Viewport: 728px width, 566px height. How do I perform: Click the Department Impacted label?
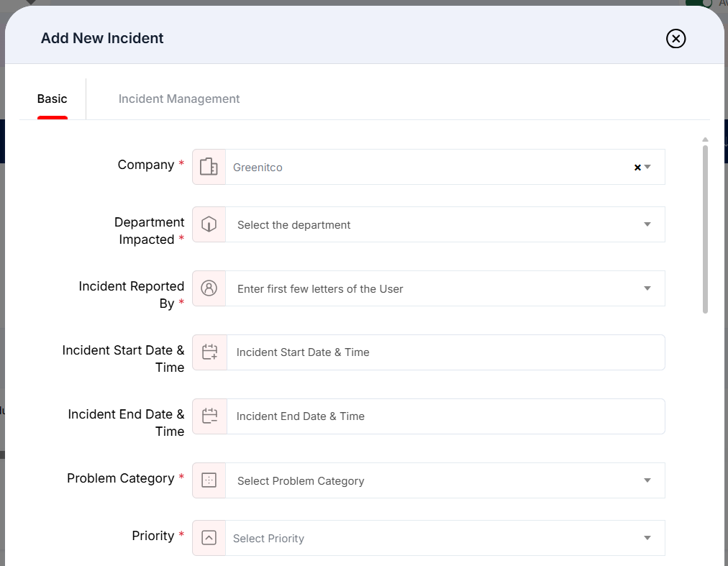[149, 231]
